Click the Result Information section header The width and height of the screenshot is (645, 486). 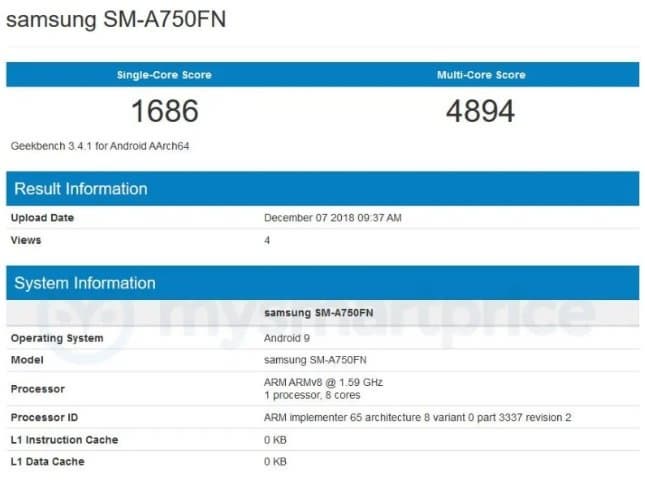pyautogui.click(x=80, y=189)
